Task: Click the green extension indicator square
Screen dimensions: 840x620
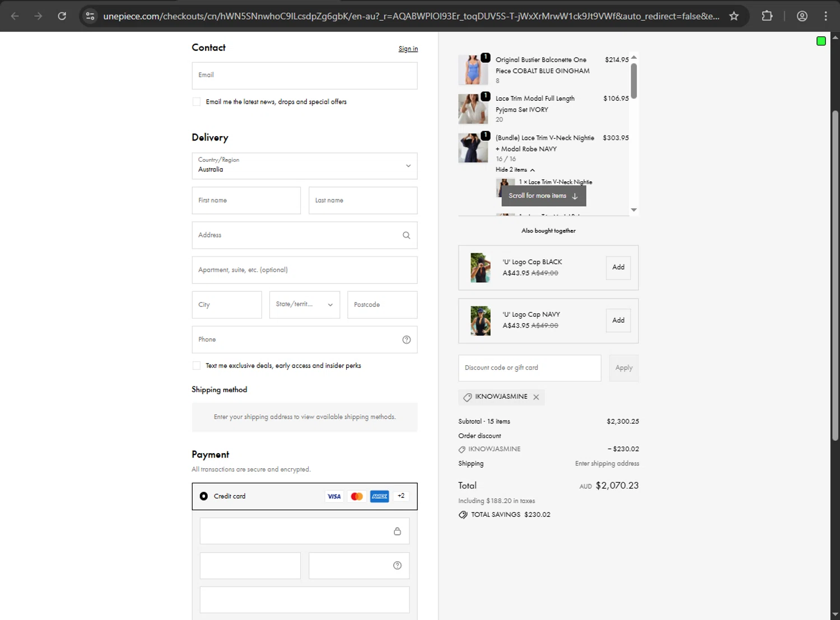Action: [821, 41]
